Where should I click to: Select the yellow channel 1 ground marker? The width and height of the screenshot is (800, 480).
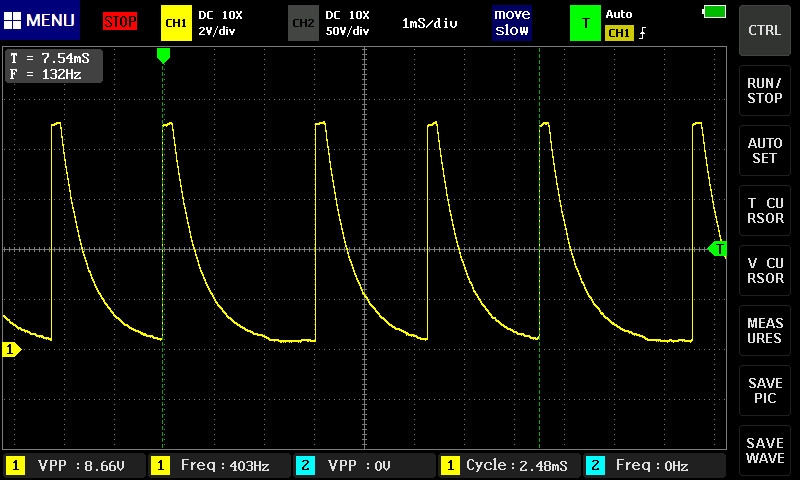point(11,349)
